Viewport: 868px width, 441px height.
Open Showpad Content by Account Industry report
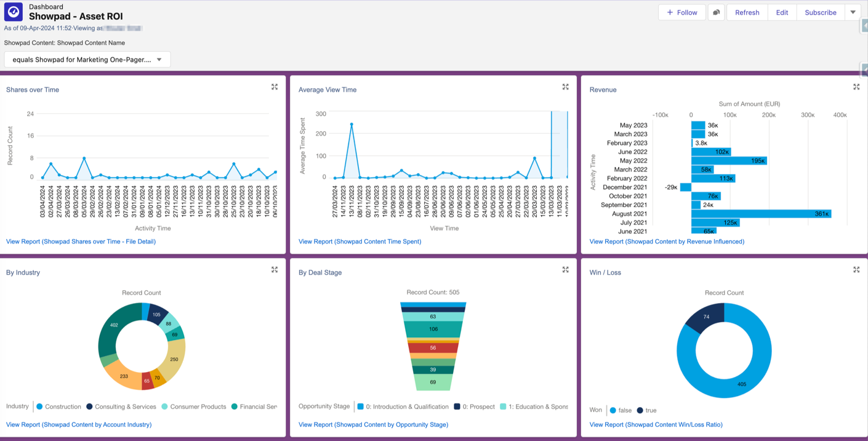tap(79, 424)
